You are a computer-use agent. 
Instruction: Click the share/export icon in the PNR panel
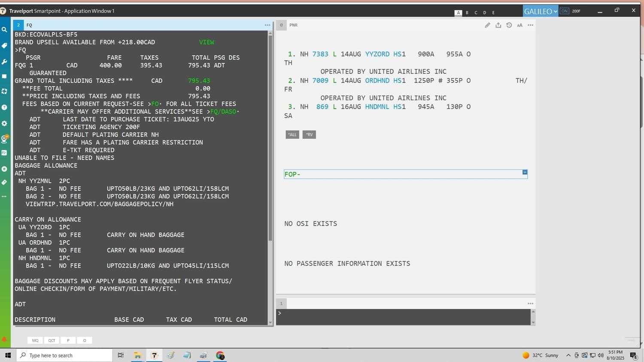498,25
